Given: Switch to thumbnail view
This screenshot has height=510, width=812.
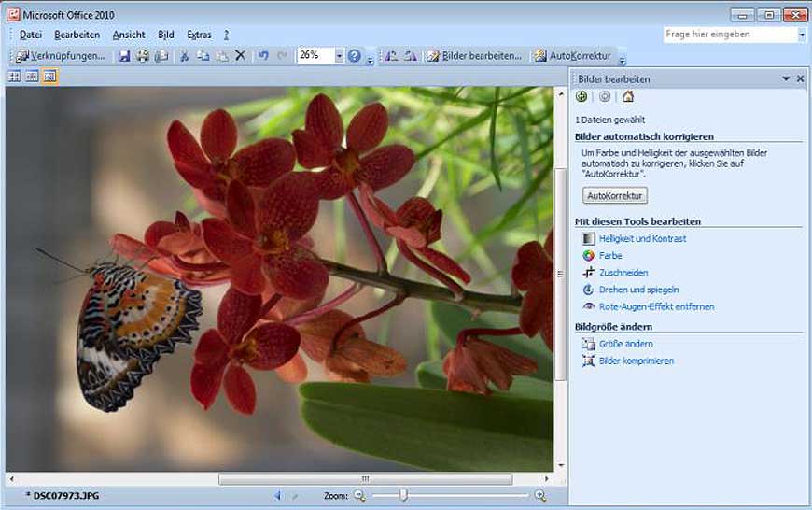Looking at the screenshot, I should [x=15, y=77].
